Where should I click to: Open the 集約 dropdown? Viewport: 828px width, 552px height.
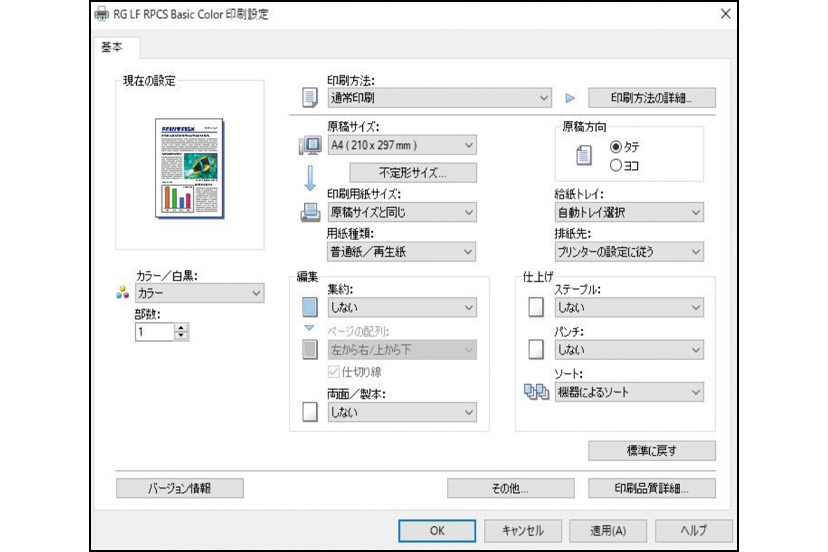[x=402, y=307]
